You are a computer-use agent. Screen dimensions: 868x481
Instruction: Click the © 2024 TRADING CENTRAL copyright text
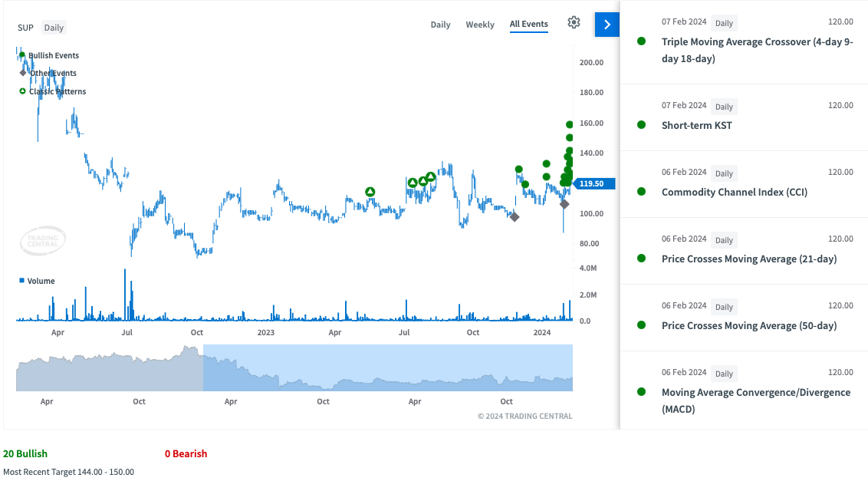pyautogui.click(x=524, y=416)
